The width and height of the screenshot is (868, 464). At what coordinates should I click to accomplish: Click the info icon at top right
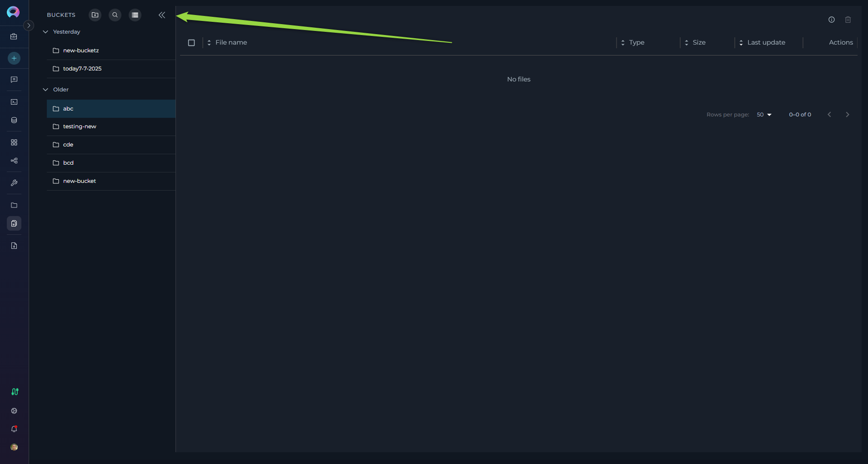[x=832, y=20]
